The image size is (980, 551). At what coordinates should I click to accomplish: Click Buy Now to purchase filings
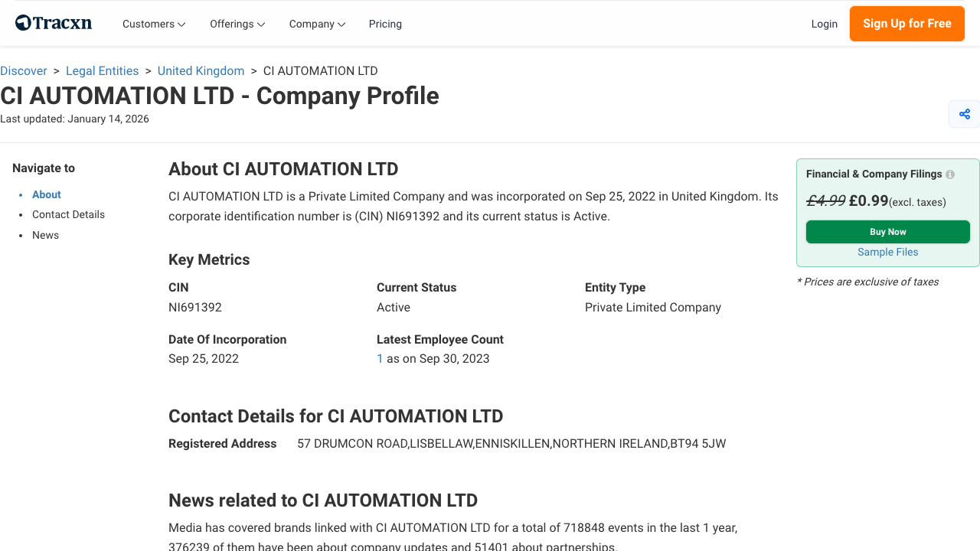[x=887, y=231]
